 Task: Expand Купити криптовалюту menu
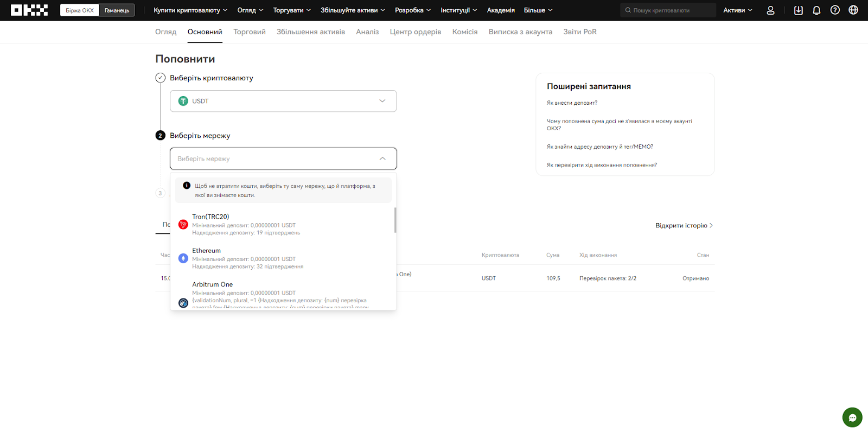pos(190,10)
